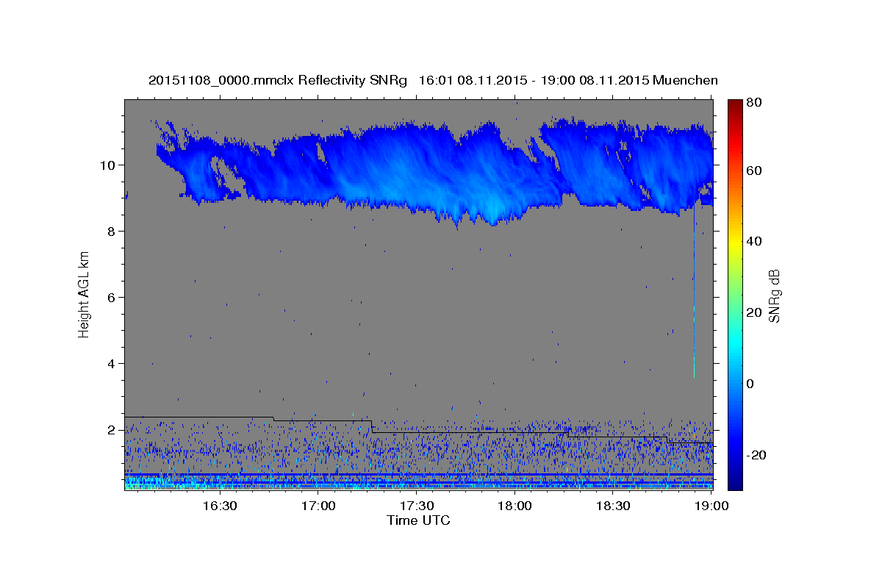The image size is (882, 588).
Task: Click the 17:30 time tick label
Action: [x=417, y=506]
